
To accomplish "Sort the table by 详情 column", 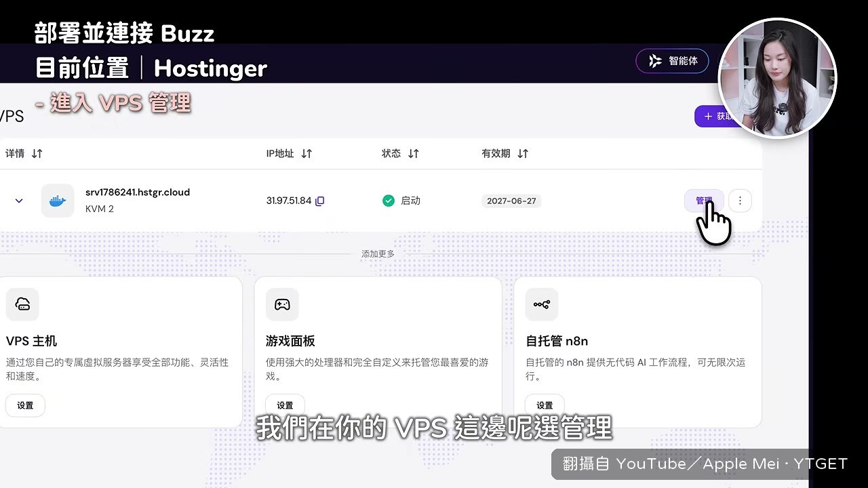I will coord(37,154).
